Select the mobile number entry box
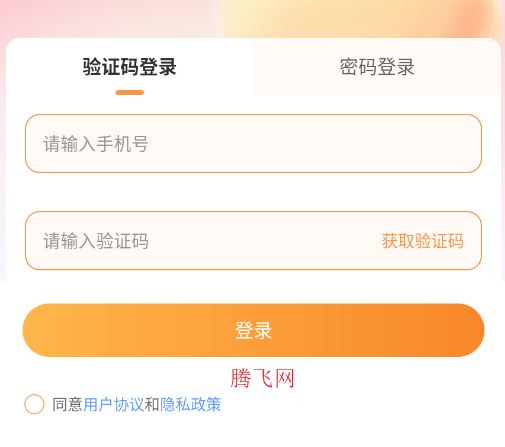 pos(253,144)
